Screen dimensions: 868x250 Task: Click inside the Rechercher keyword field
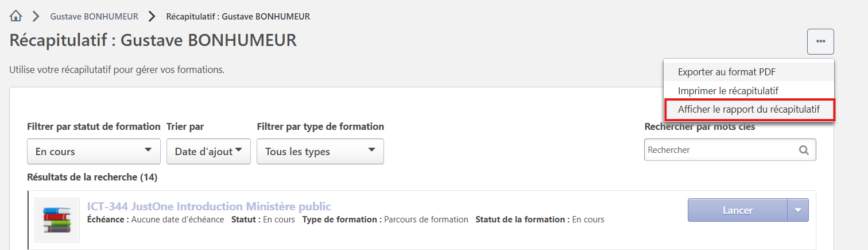pos(720,150)
